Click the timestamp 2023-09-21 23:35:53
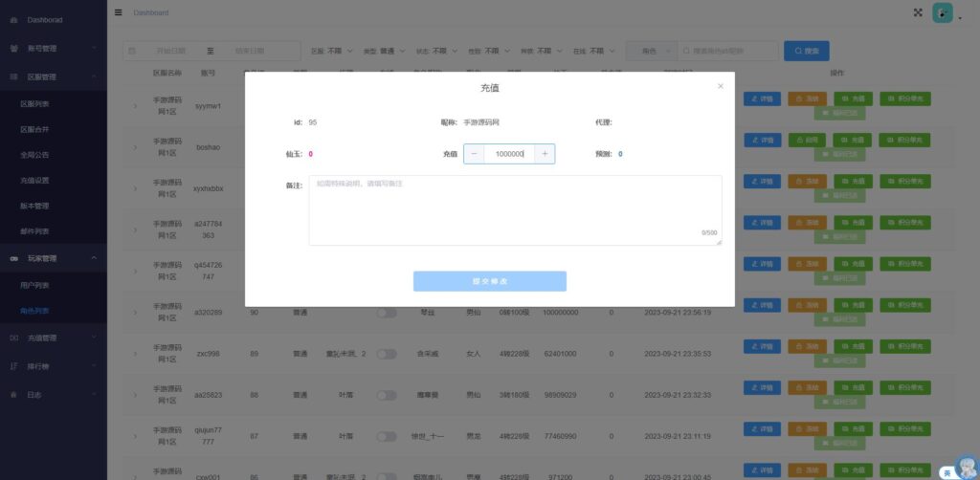 [x=677, y=354]
